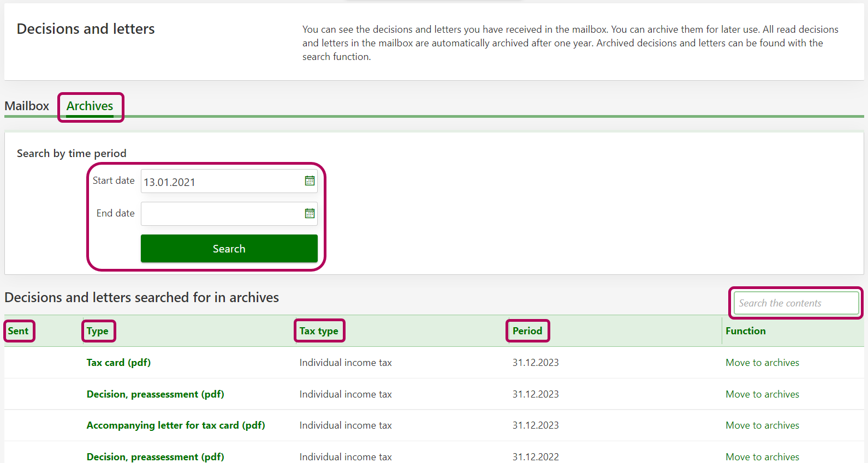Open 2022 Decision, preassessment (pdf) link
Image resolution: width=868 pixels, height=463 pixels.
(155, 456)
